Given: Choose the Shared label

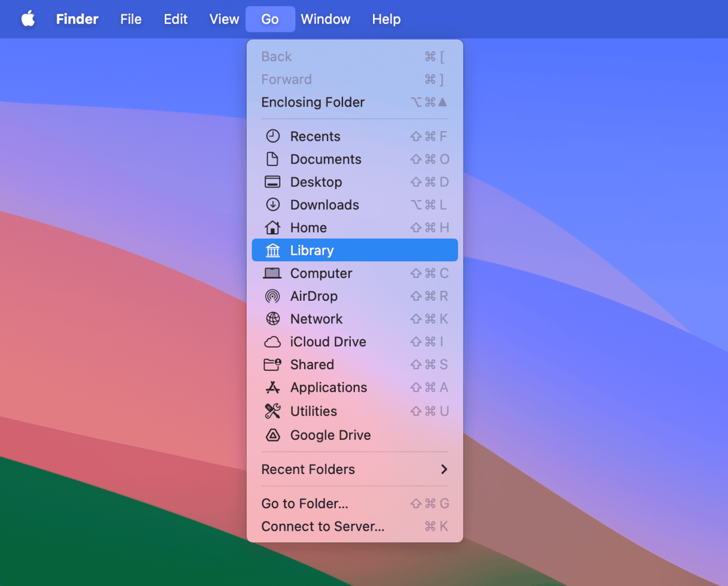Looking at the screenshot, I should 312,364.
